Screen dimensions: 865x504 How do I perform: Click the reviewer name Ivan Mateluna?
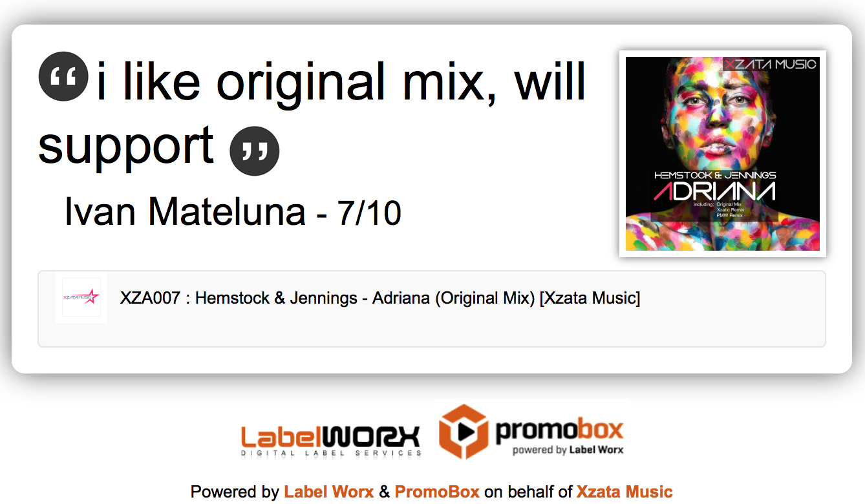(186, 211)
